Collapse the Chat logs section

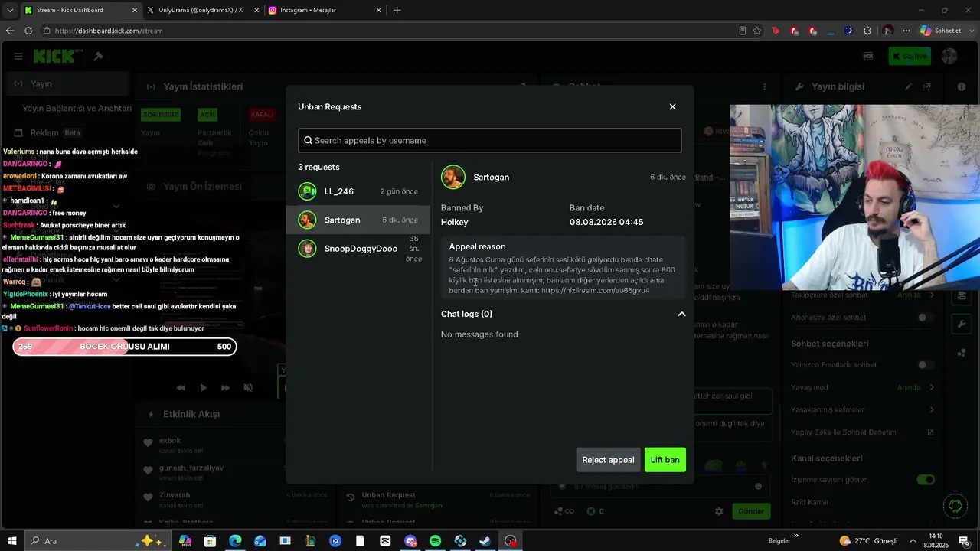(681, 314)
